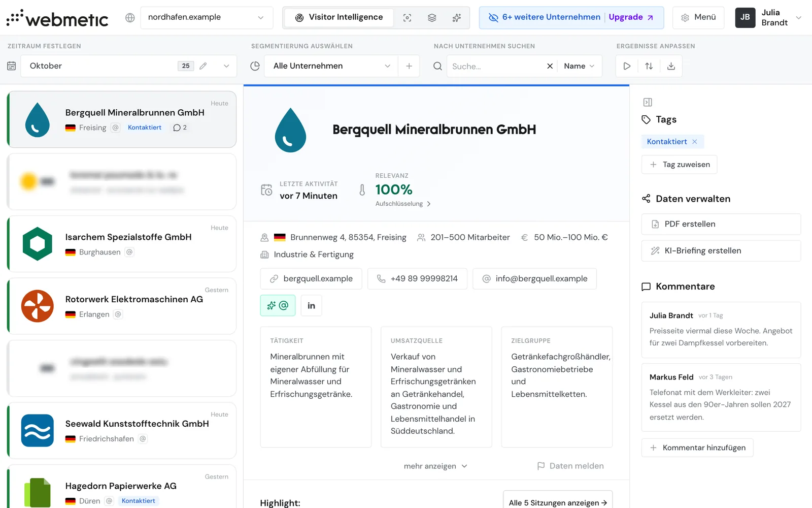Open the Alle Unternehmen segment dropdown
Image resolution: width=812 pixels, height=508 pixels.
coord(331,66)
